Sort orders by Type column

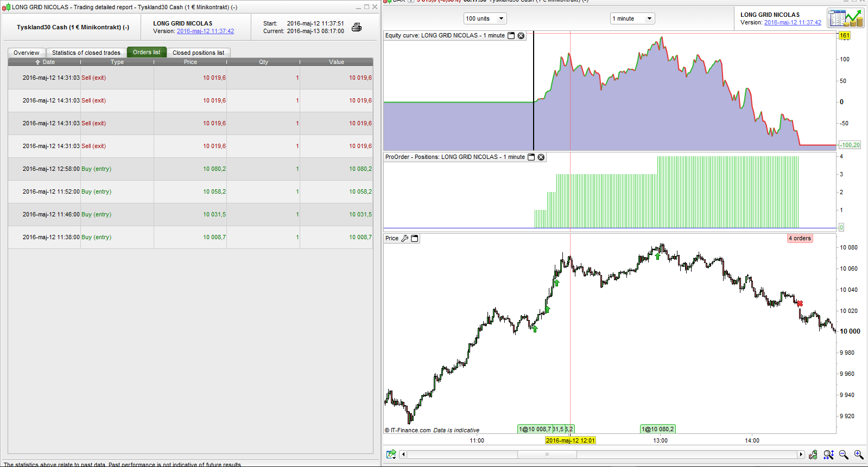117,62
